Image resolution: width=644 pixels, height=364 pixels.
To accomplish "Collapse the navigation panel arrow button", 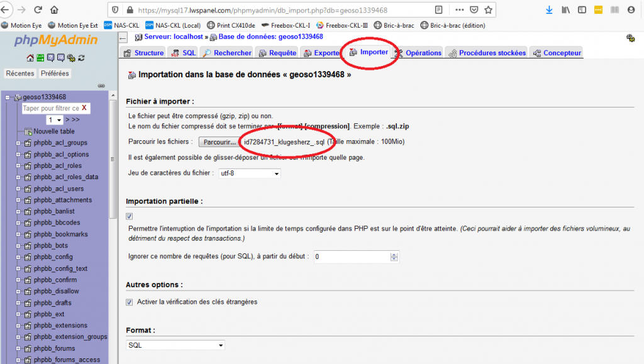I will coord(123,38).
